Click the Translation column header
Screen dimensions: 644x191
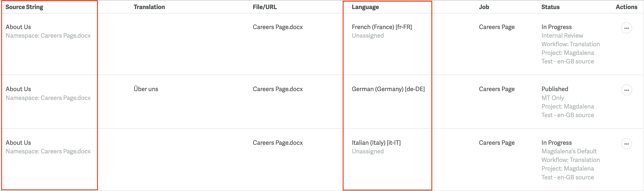click(149, 7)
